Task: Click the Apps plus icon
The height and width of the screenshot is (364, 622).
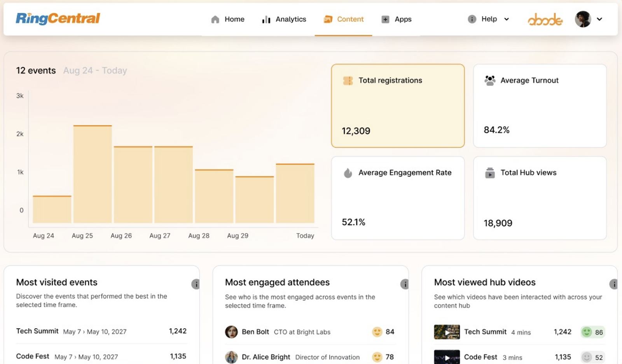Action: (x=385, y=19)
